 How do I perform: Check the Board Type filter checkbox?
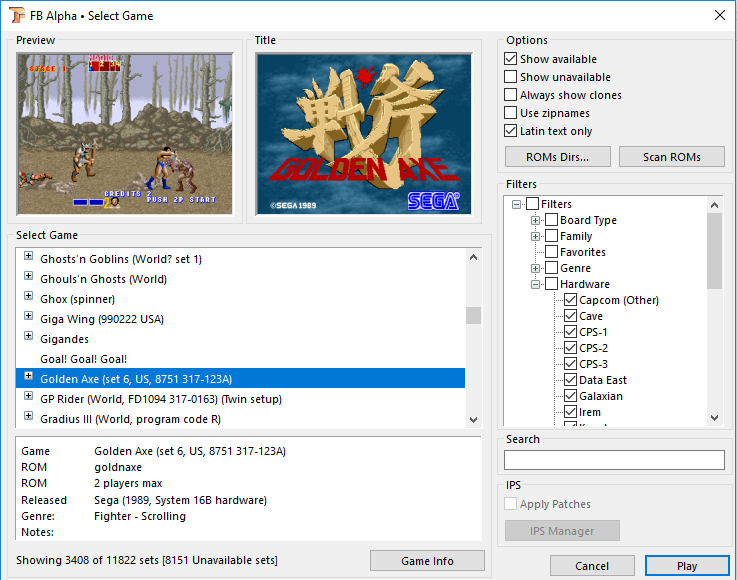coord(552,220)
